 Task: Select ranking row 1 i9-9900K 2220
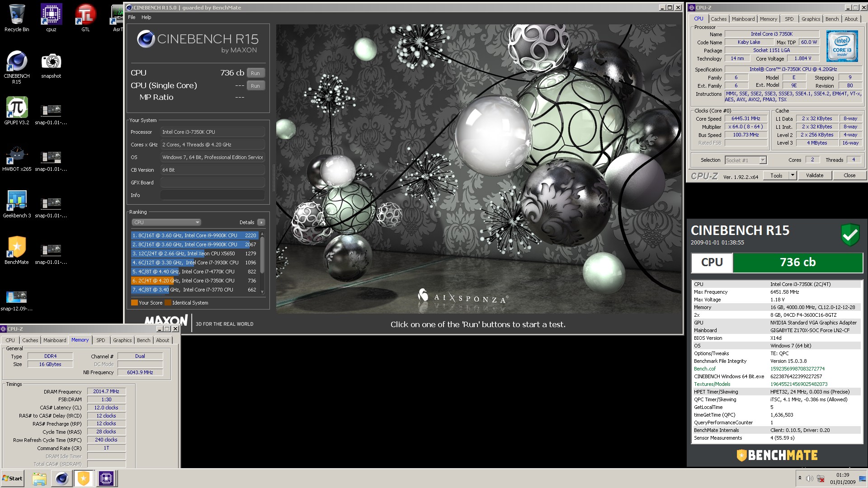coord(194,235)
